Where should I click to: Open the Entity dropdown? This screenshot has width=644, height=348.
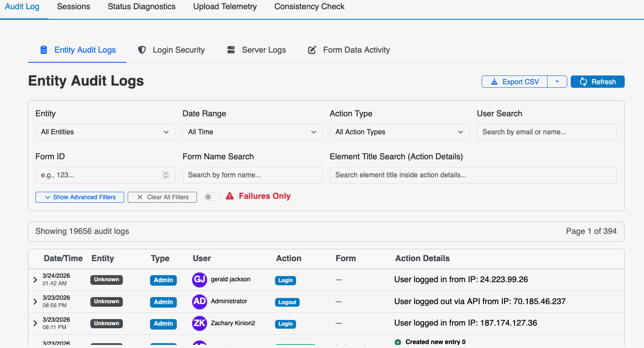coord(105,132)
